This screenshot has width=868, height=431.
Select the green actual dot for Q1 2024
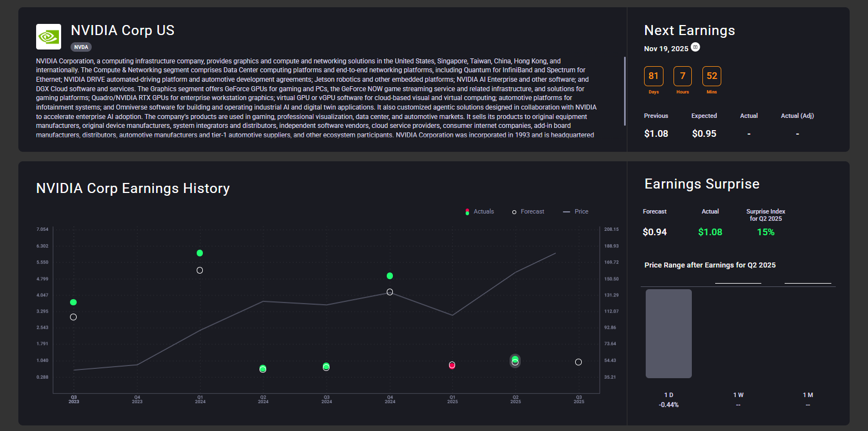pos(199,253)
